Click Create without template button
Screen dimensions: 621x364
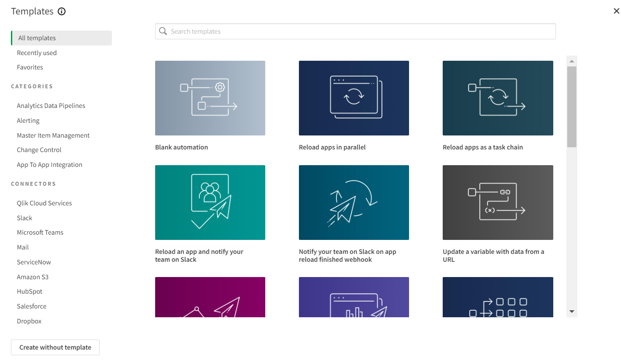click(55, 347)
